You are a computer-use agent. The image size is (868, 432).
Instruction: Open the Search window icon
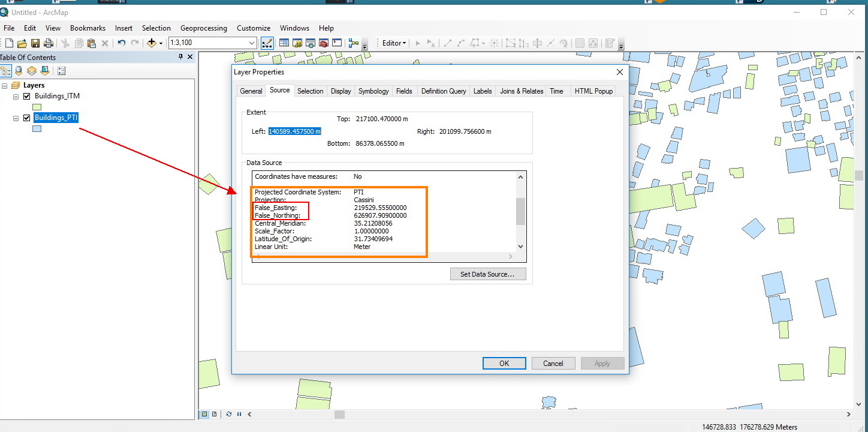(311, 43)
